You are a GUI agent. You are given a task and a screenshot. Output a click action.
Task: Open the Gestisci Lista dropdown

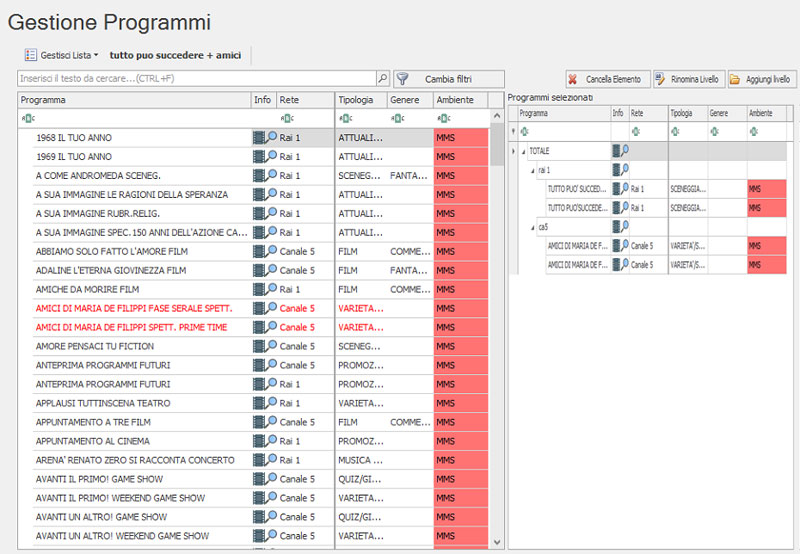61,55
